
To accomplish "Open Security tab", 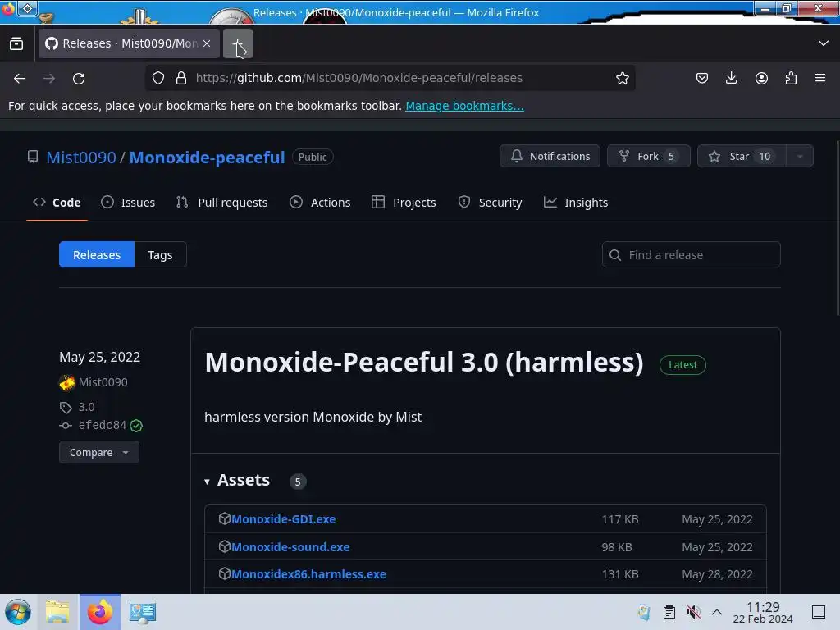I will 491,203.
